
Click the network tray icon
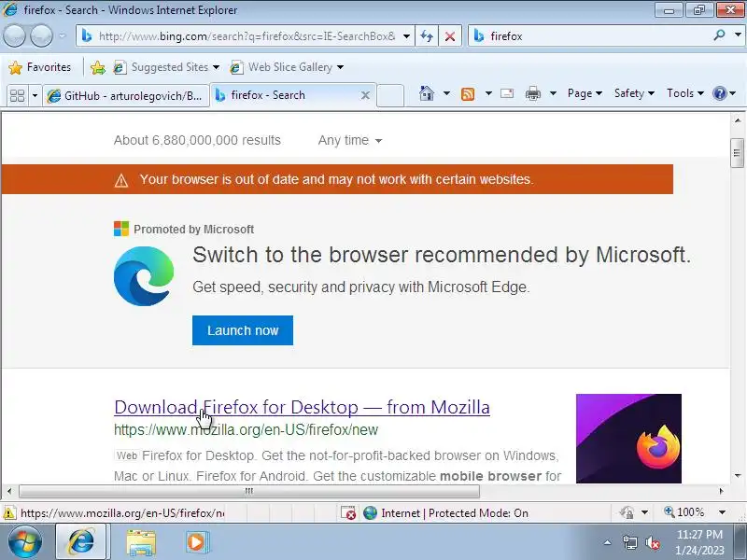coord(629,542)
